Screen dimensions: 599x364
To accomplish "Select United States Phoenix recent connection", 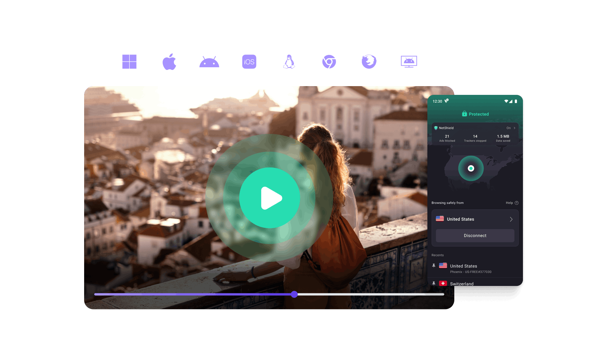I will point(470,268).
